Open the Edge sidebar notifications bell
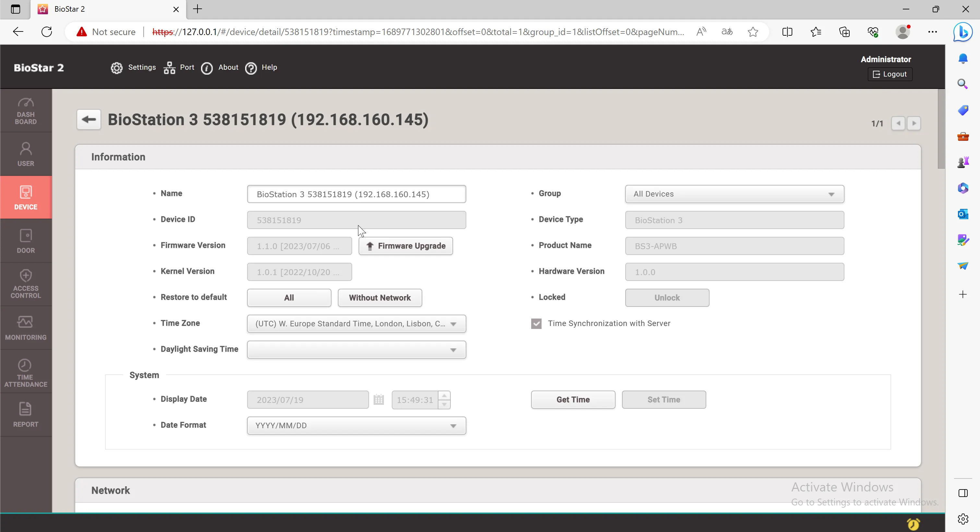980x532 pixels. (963, 58)
